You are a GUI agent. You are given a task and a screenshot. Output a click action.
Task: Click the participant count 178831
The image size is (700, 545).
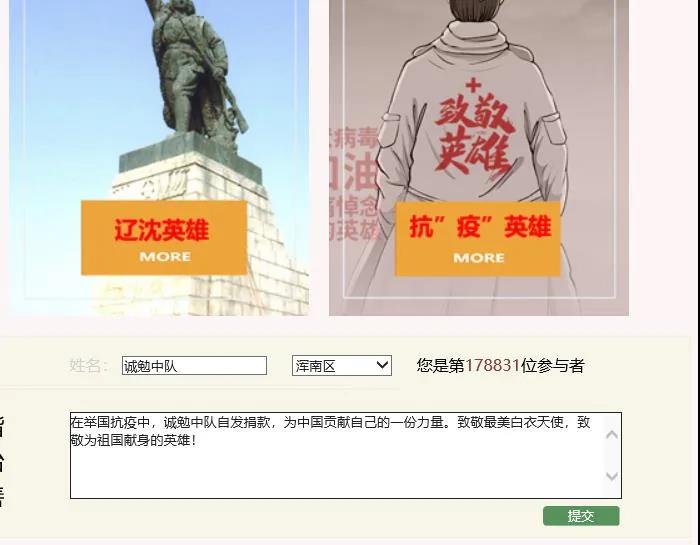click(x=492, y=366)
